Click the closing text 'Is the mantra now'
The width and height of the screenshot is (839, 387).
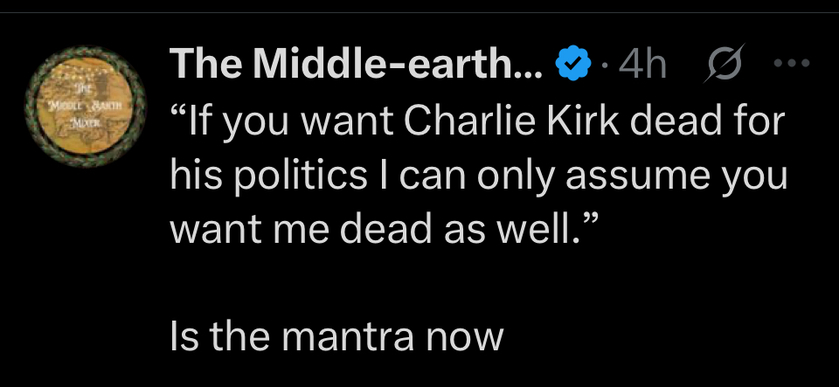(x=337, y=337)
